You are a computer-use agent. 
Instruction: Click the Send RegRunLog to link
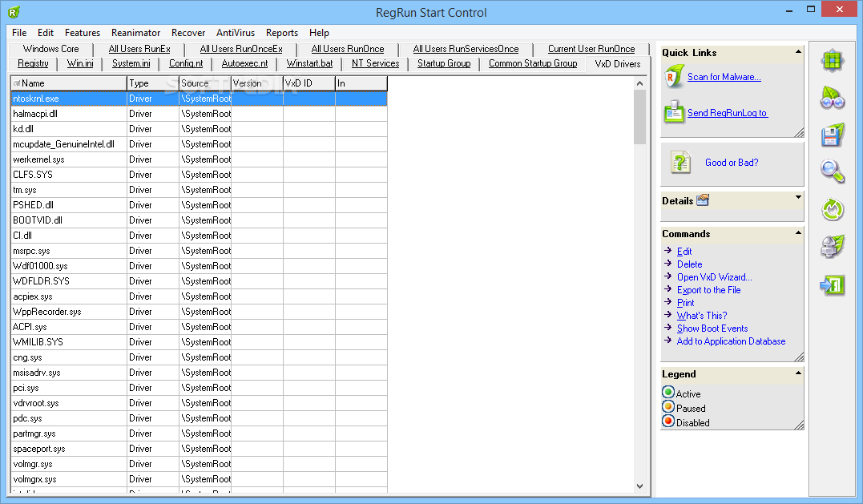click(728, 113)
